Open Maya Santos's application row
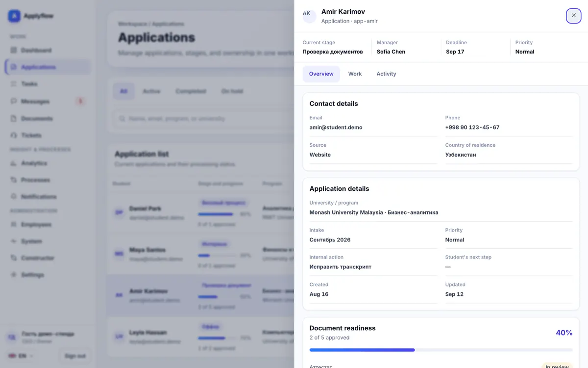 200,254
